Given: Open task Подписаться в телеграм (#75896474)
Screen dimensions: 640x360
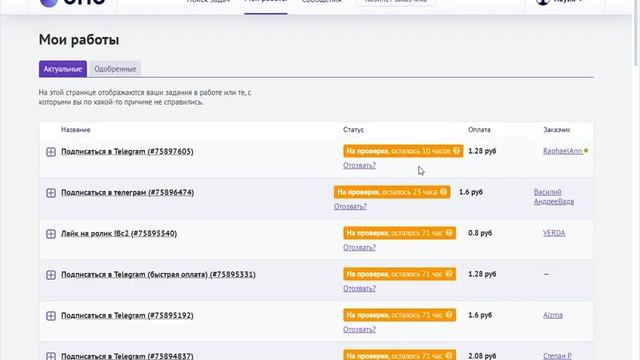Looking at the screenshot, I should (x=127, y=192).
